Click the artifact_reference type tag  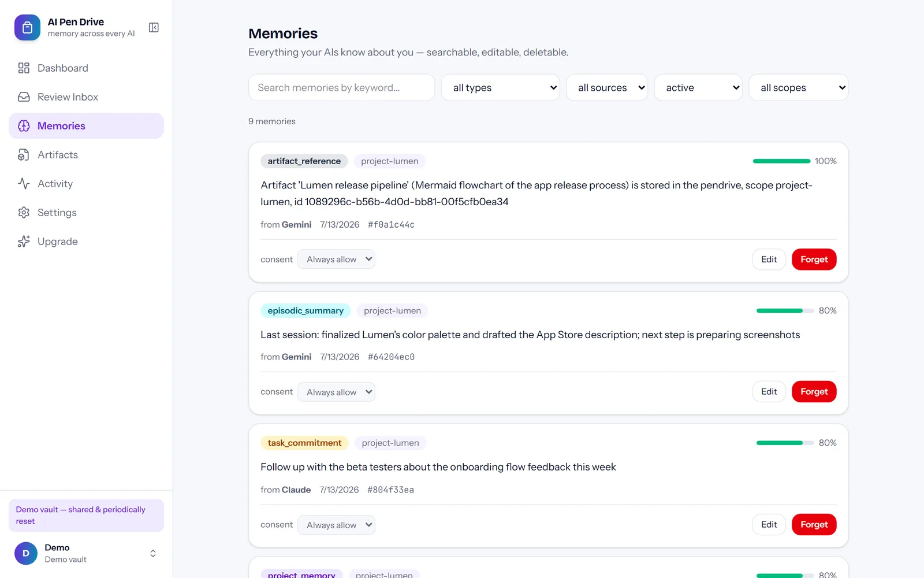(304, 161)
